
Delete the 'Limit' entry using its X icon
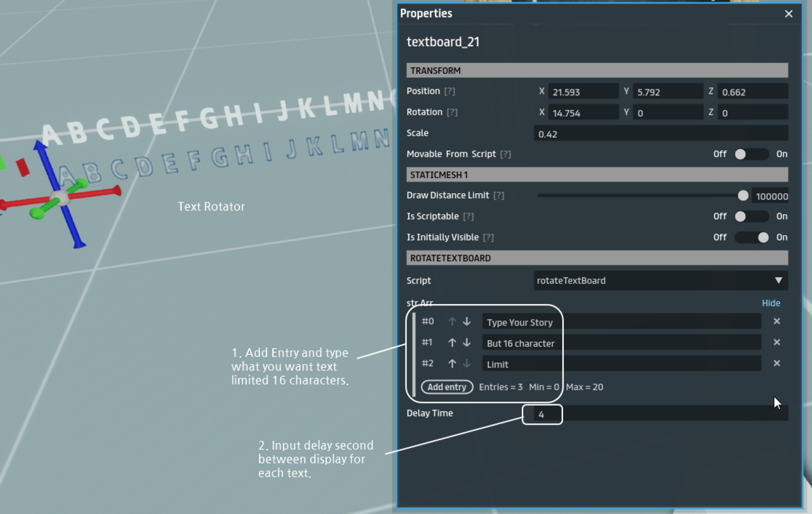click(777, 363)
